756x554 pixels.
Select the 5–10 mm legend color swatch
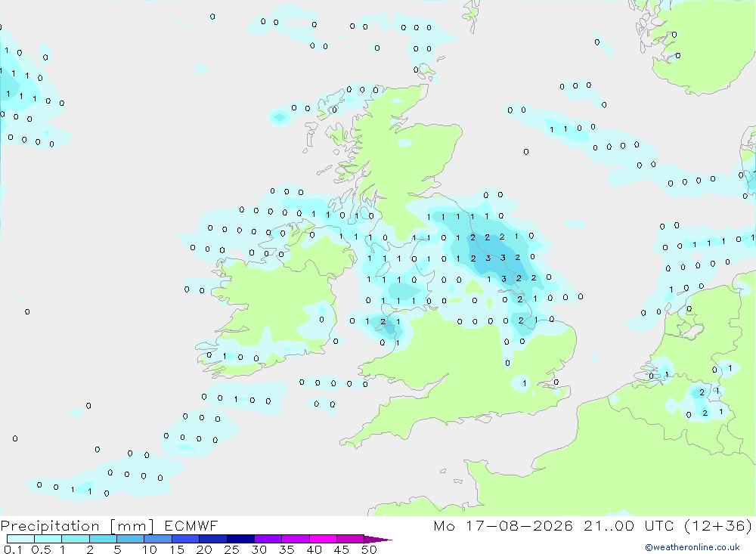click(x=131, y=539)
